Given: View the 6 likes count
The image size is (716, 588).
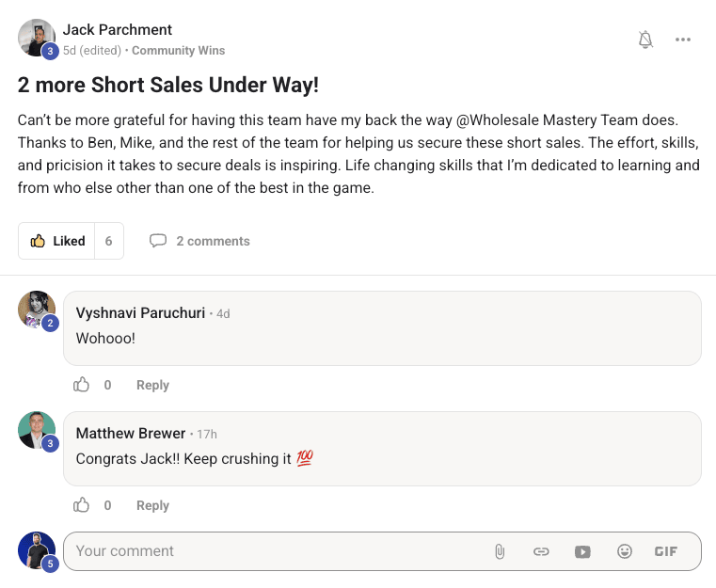Looking at the screenshot, I should tap(108, 241).
